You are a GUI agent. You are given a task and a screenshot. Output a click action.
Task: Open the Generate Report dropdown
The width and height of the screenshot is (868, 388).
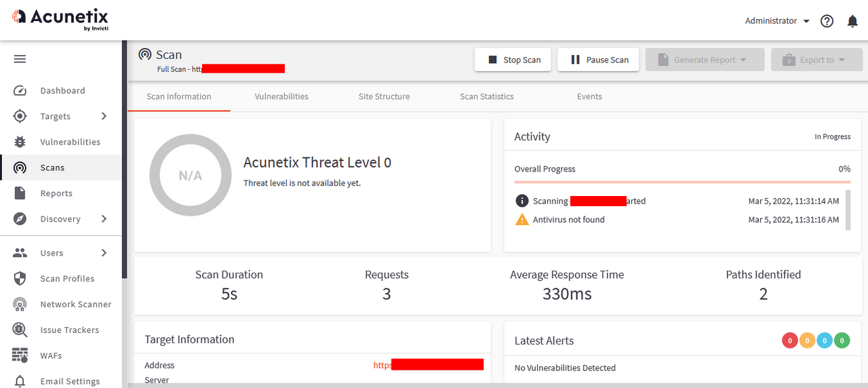tap(705, 60)
